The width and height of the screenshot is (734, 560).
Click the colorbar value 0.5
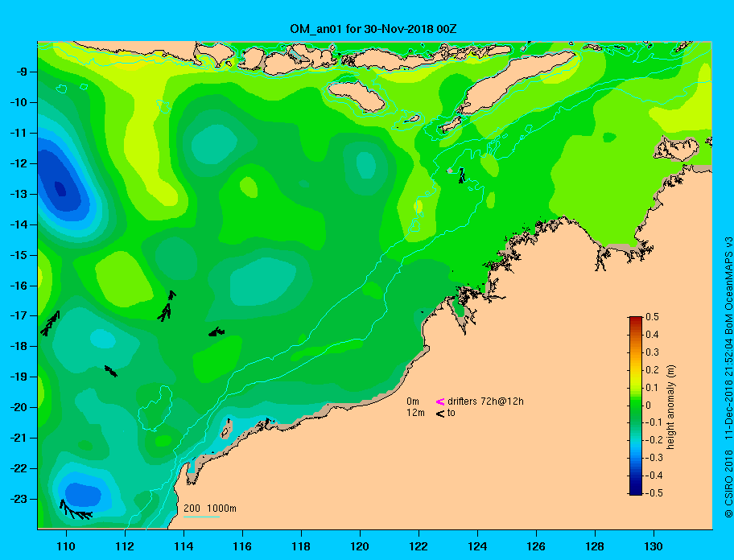click(x=653, y=317)
